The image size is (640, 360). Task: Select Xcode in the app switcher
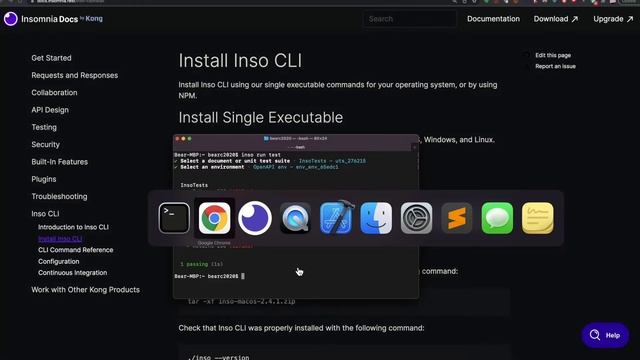[336, 217]
